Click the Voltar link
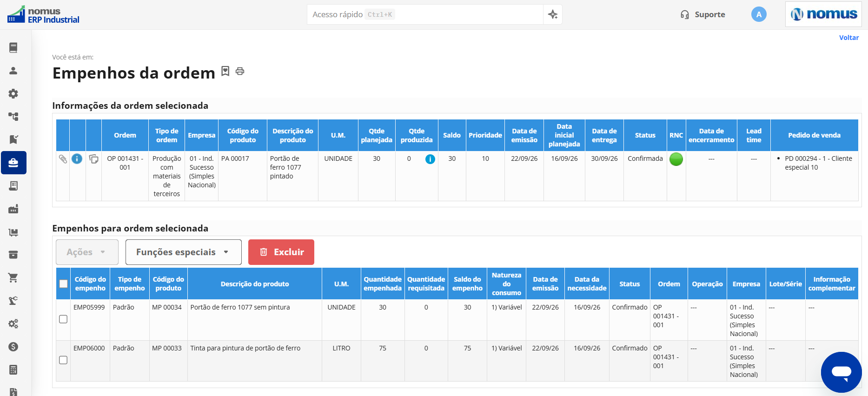The image size is (868, 396). pyautogui.click(x=848, y=38)
